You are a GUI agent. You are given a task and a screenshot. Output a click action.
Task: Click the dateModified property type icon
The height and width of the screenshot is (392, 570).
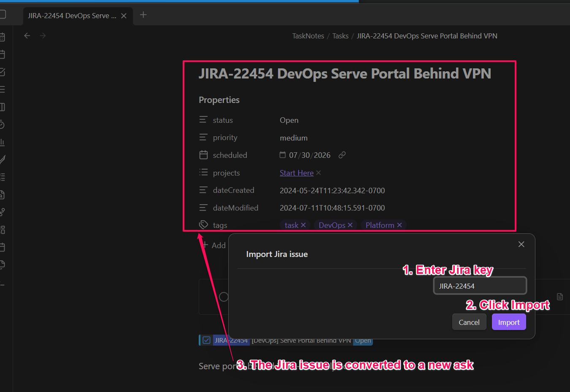203,208
